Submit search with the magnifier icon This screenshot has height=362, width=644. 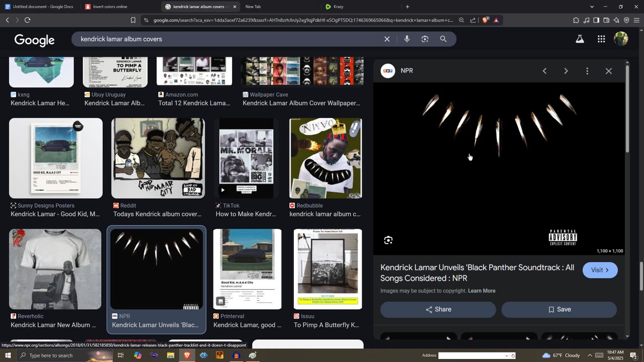pos(443,39)
